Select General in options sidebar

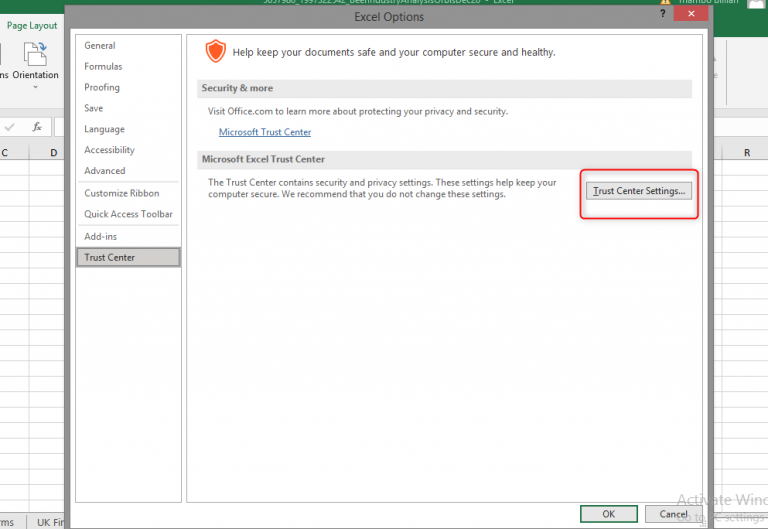click(x=100, y=46)
